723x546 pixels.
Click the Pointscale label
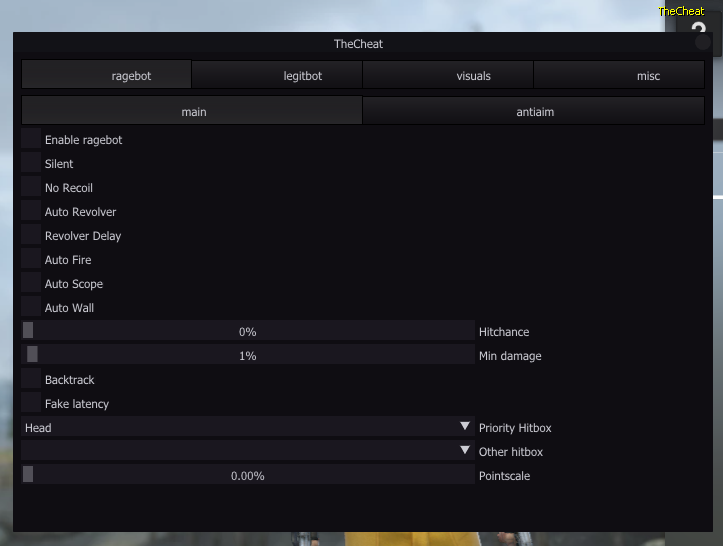pos(504,476)
